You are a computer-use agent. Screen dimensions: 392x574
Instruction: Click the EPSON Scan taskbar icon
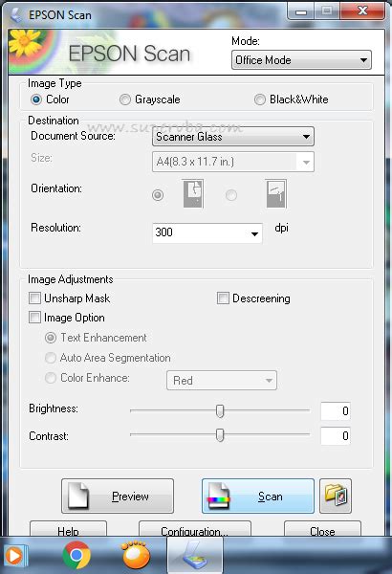195,557
